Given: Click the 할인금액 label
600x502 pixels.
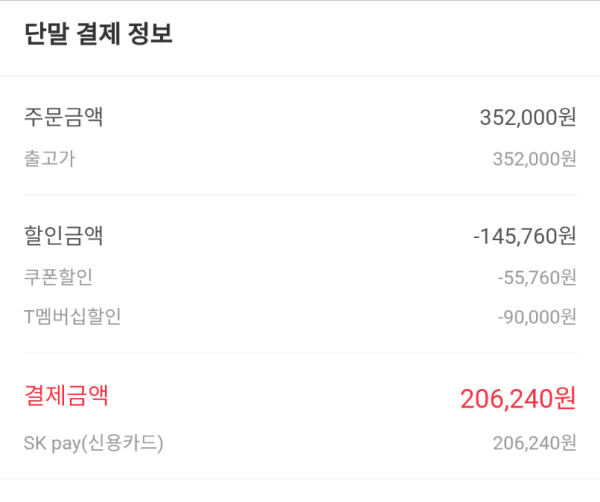Looking at the screenshot, I should pyautogui.click(x=64, y=235).
